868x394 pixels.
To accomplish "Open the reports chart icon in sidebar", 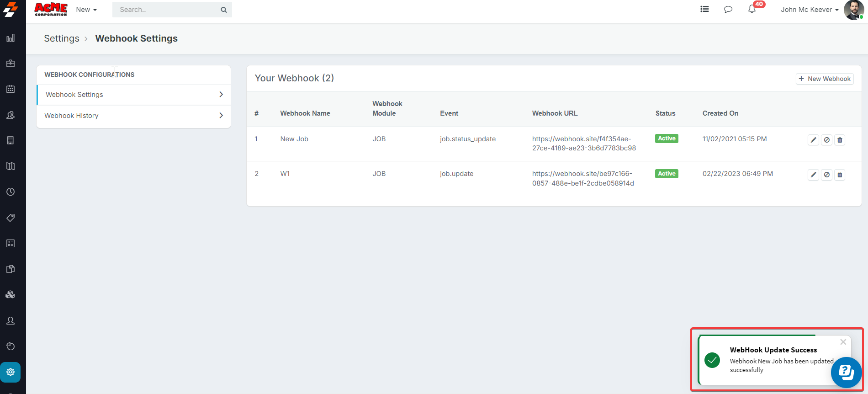I will tap(11, 38).
